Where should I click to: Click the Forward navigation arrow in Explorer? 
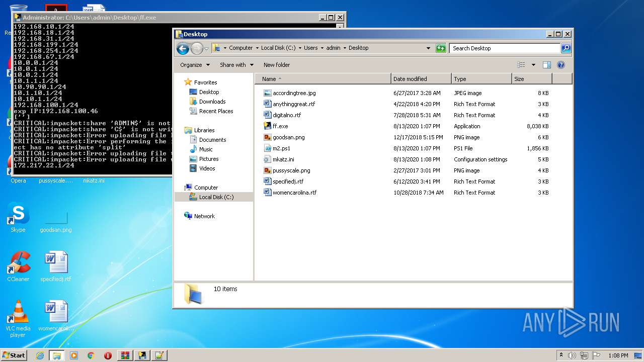[197, 48]
